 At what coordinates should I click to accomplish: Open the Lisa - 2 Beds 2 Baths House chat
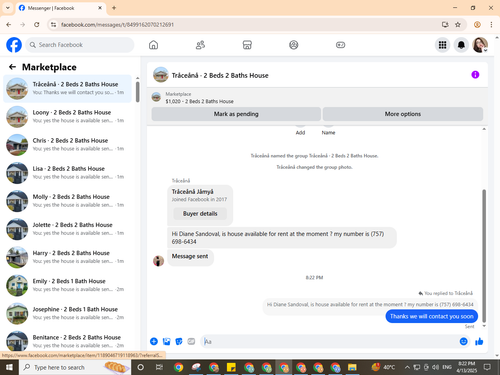coord(67,173)
